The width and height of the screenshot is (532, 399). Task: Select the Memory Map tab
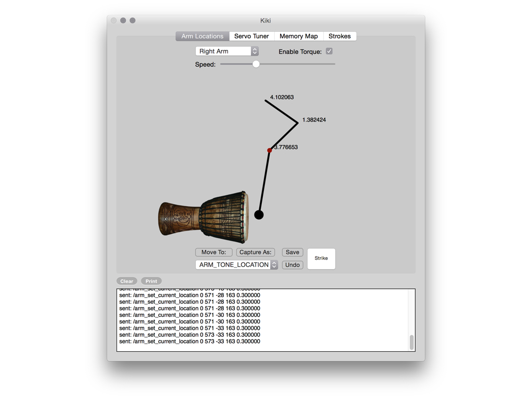tap(299, 36)
